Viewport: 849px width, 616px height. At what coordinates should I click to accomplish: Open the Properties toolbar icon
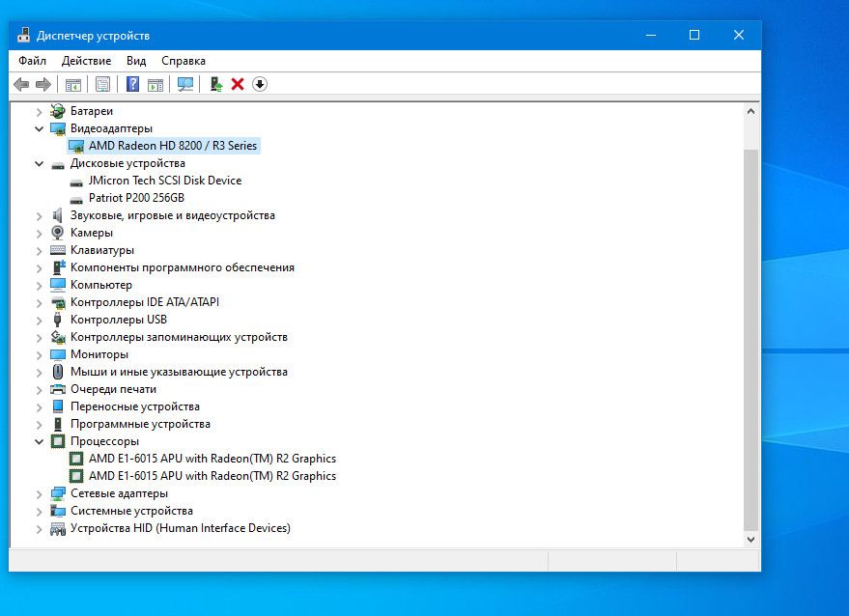(x=102, y=84)
